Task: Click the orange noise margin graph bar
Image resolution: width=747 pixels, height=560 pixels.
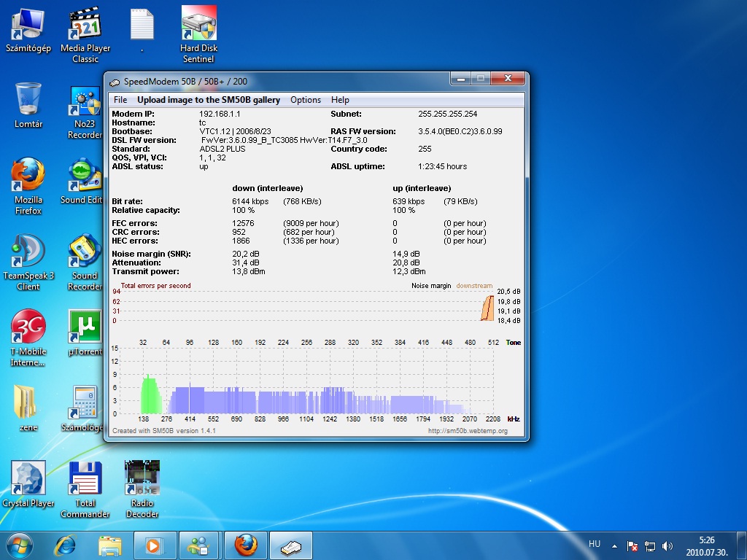Action: pyautogui.click(x=487, y=308)
